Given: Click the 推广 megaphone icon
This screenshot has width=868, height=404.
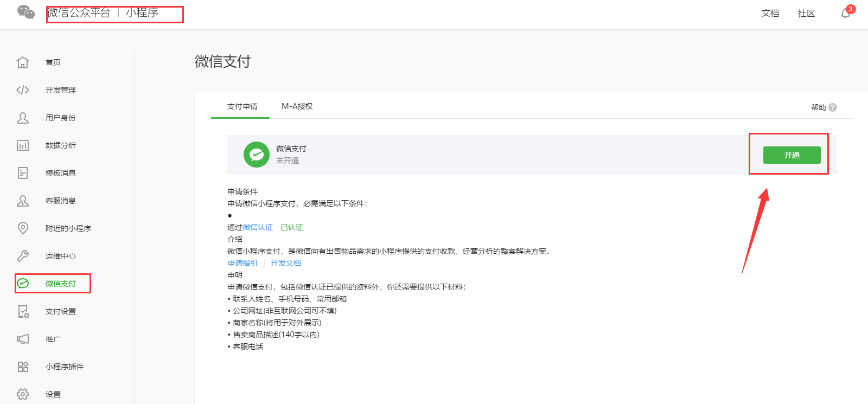Looking at the screenshot, I should pyautogui.click(x=23, y=339).
